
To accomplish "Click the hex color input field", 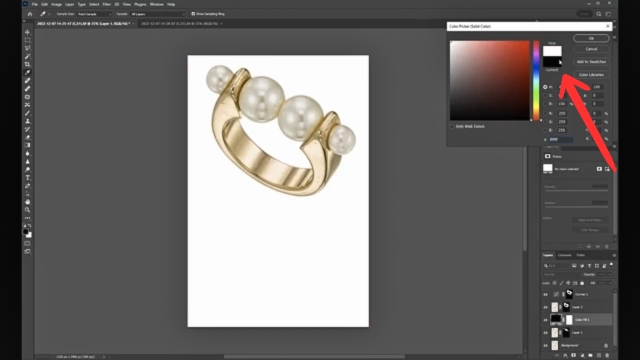I will pos(561,140).
